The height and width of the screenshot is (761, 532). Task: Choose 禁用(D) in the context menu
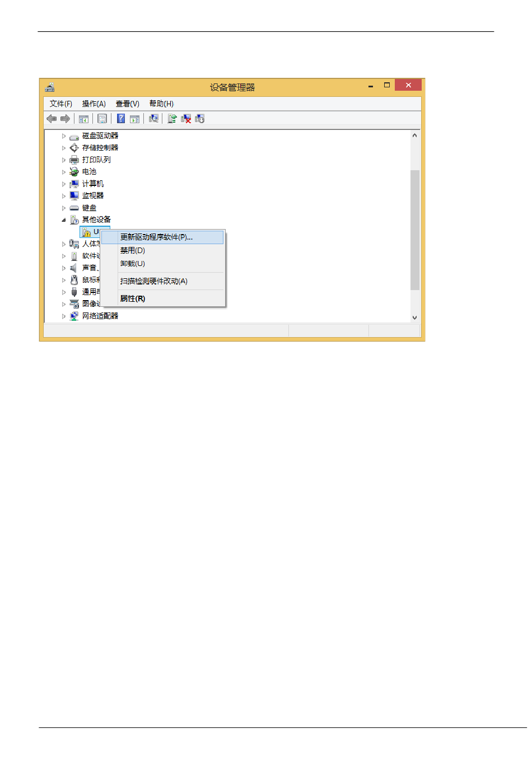pos(162,250)
